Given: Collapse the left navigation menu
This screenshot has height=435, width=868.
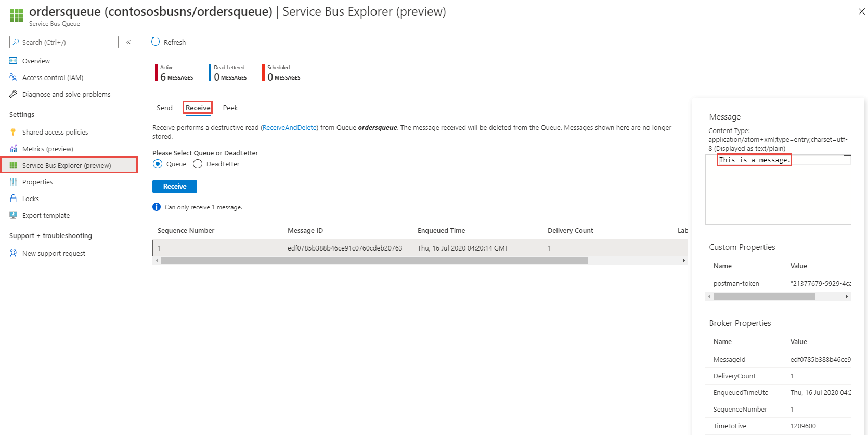Looking at the screenshot, I should pyautogui.click(x=128, y=42).
